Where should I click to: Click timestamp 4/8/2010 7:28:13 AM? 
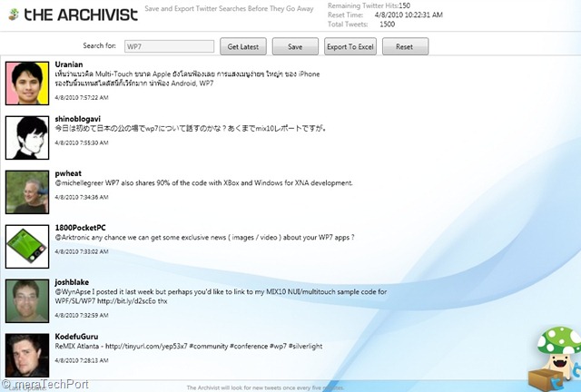[82, 360]
